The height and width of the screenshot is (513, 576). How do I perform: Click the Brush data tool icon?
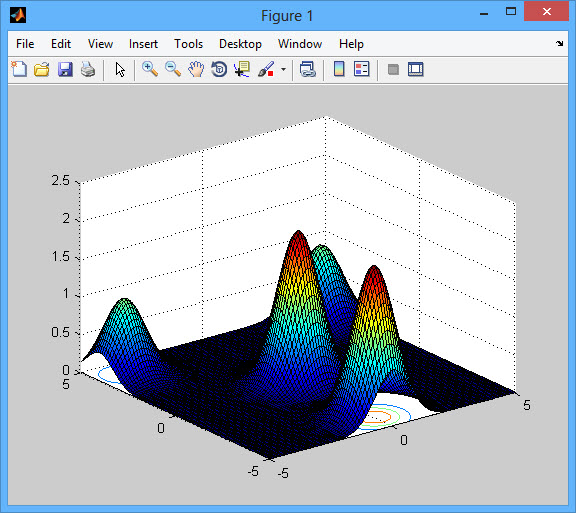coord(266,69)
